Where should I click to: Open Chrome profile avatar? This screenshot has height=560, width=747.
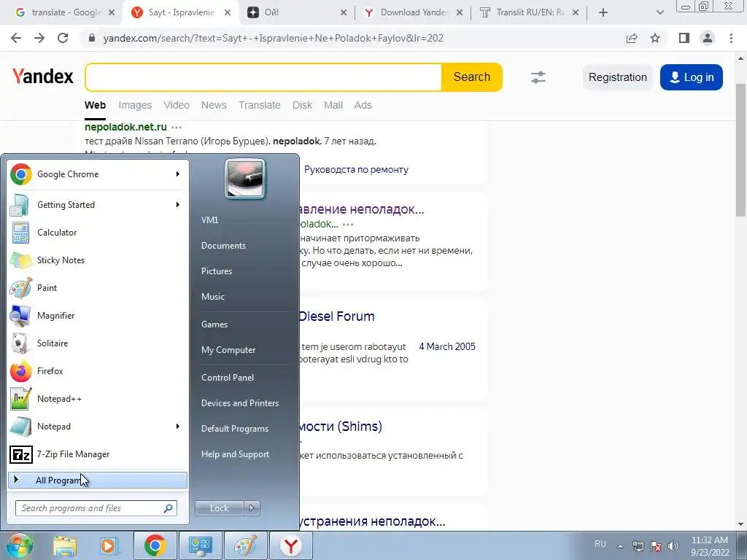click(x=708, y=38)
